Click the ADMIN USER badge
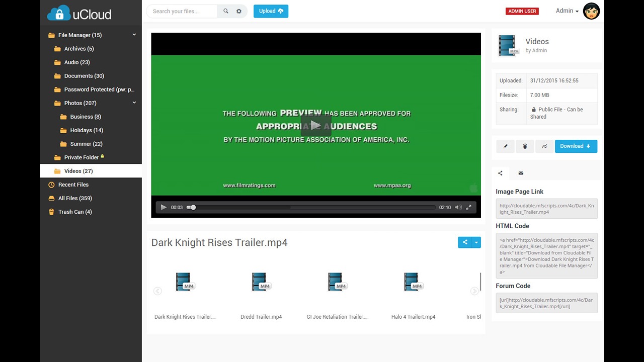 click(522, 11)
